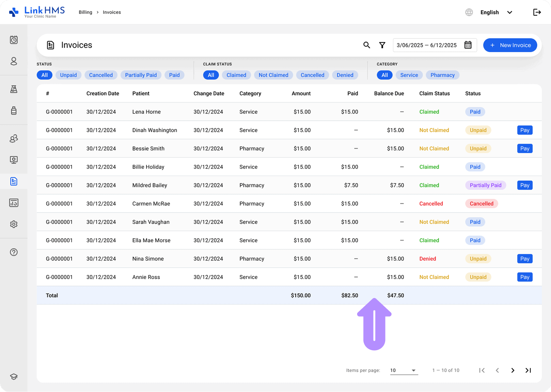
Task: Click the New Invoice button
Action: click(510, 45)
